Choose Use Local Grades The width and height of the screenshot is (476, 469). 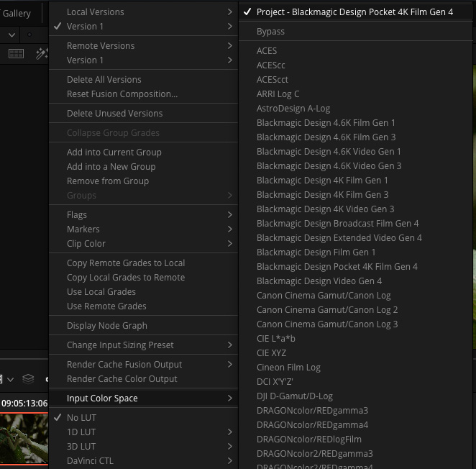[x=143, y=292]
